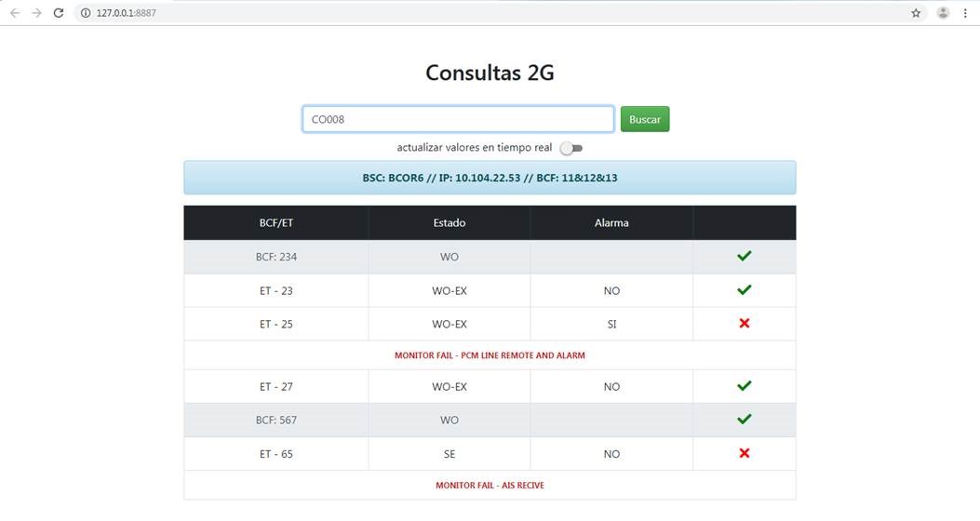Screen dimensions: 980x521
Task: Reload the page with the refresh icon
Action: [58, 12]
